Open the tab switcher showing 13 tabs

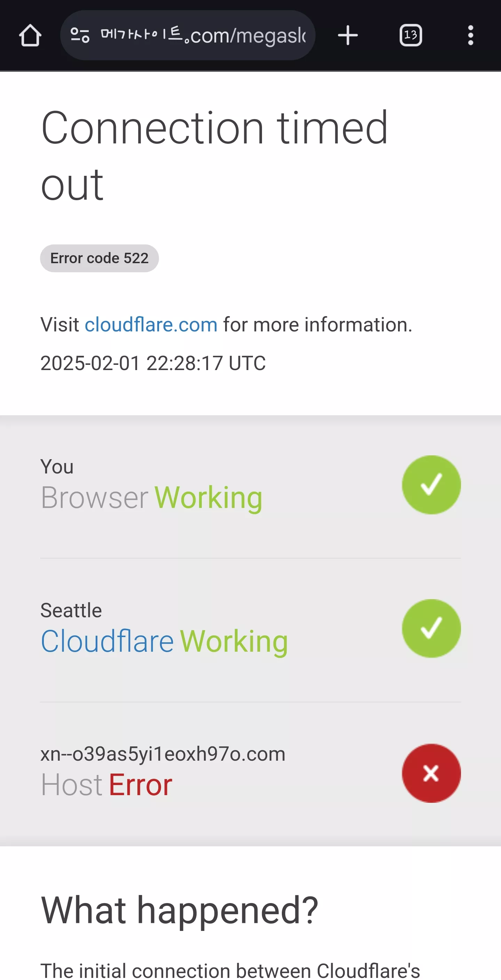(411, 35)
